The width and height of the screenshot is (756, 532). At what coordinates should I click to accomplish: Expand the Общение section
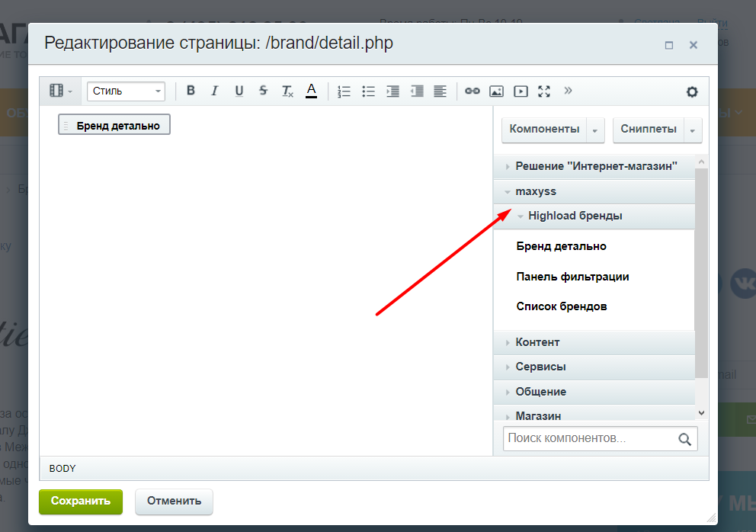(x=594, y=392)
